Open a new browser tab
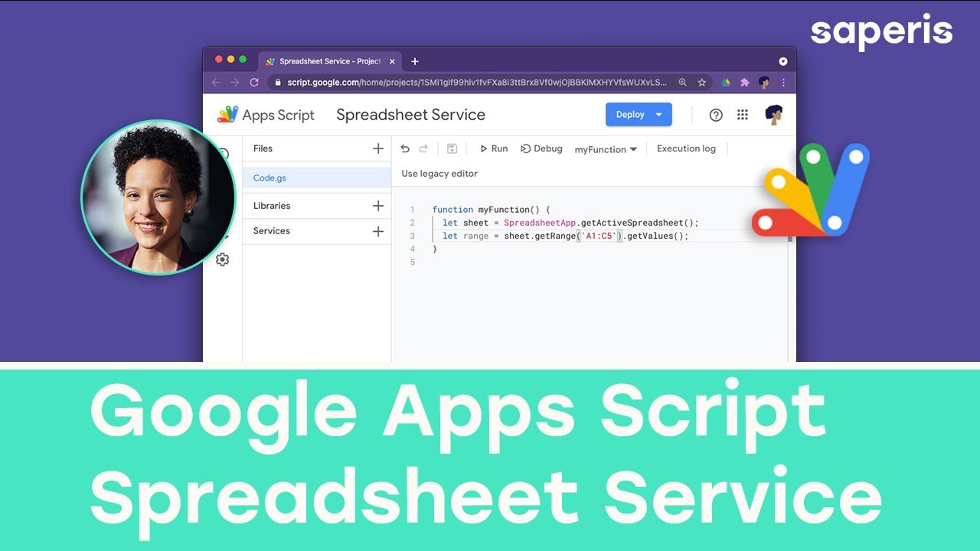 pyautogui.click(x=415, y=61)
